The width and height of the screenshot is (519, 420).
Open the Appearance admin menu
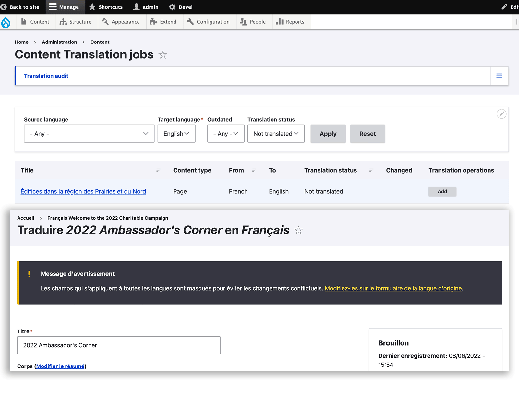(121, 22)
